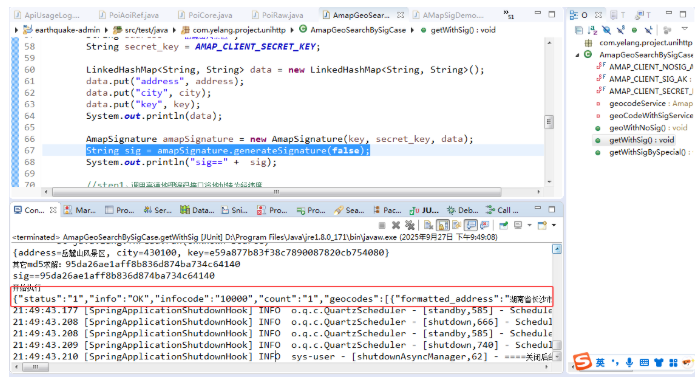Remove the launch with the single X icon
The height and width of the screenshot is (385, 700).
coord(396,225)
